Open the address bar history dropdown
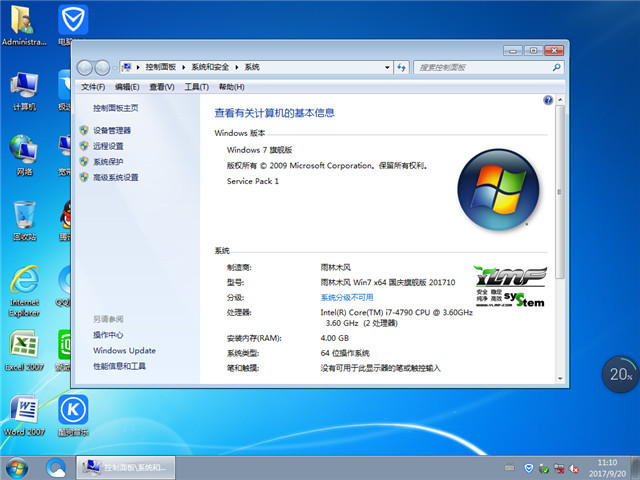 click(387, 67)
